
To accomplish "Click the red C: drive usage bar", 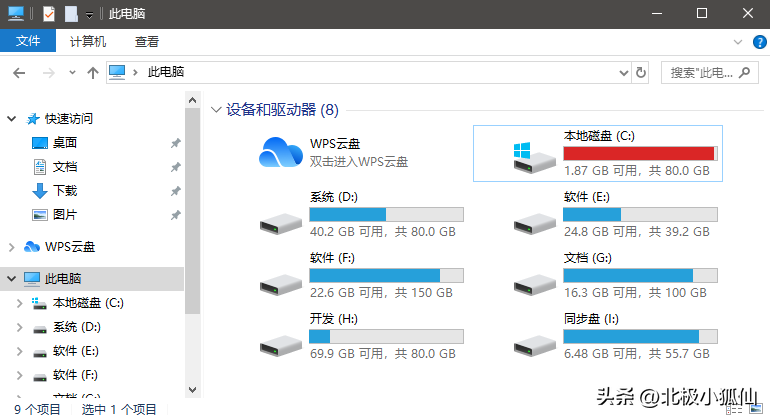I will (640, 153).
